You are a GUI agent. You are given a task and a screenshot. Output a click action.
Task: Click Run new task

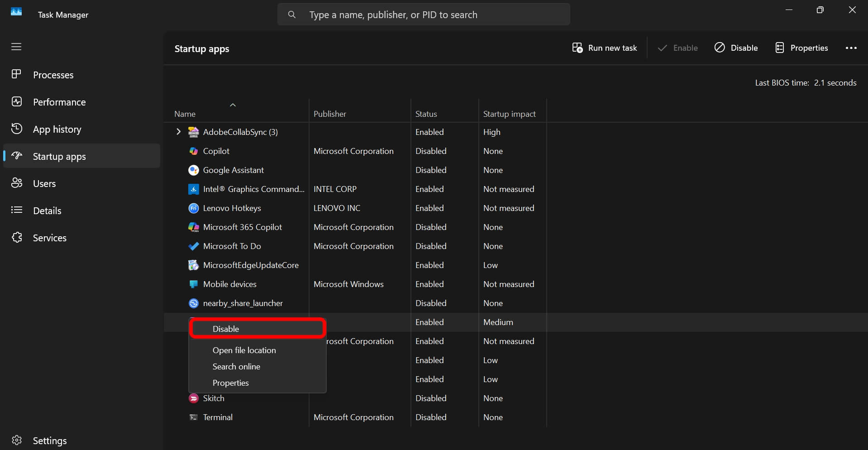pyautogui.click(x=605, y=48)
